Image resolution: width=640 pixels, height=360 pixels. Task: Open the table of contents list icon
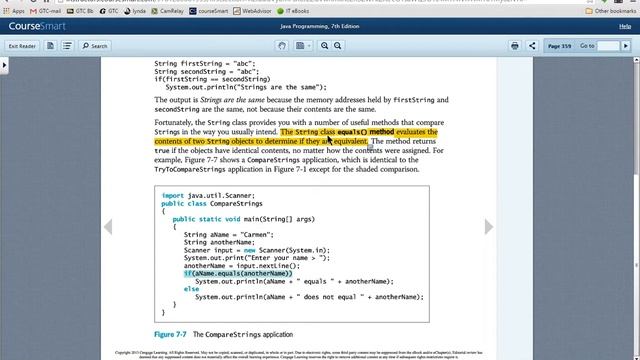(x=67, y=46)
